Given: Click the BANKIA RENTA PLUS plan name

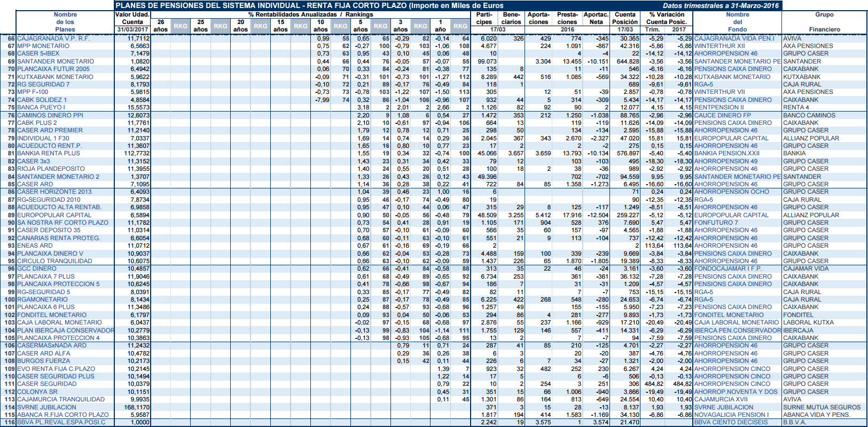Looking at the screenshot, I should (49, 153).
